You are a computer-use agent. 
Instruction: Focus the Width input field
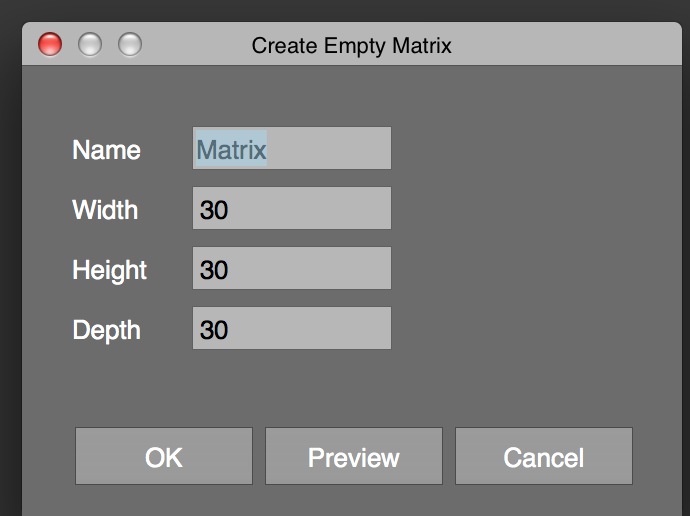[292, 208]
